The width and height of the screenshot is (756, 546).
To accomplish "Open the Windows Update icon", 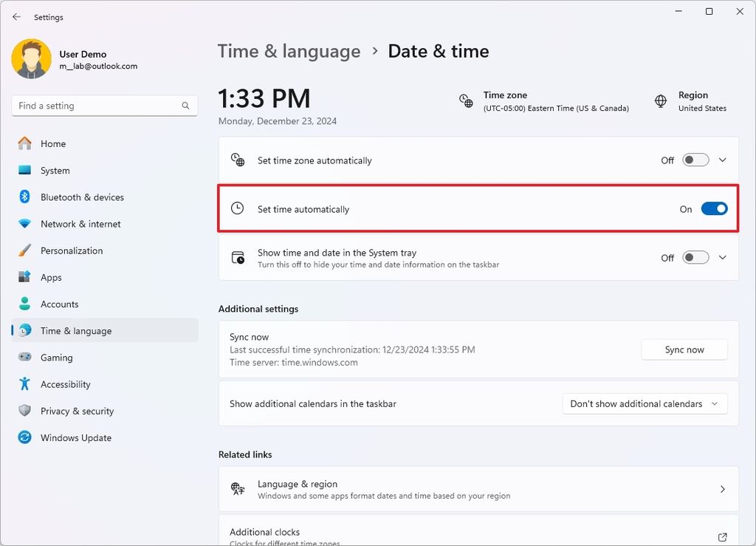I will coord(24,437).
